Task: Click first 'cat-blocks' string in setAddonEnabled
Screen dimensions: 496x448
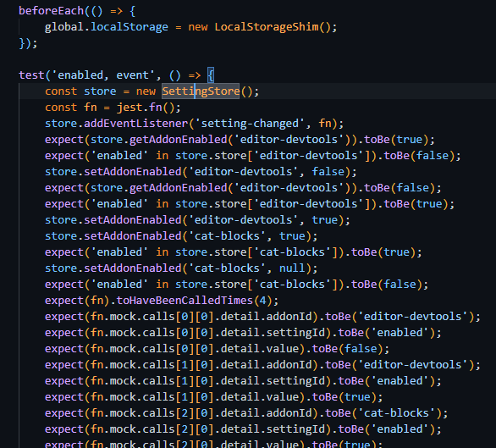Action: pos(227,236)
